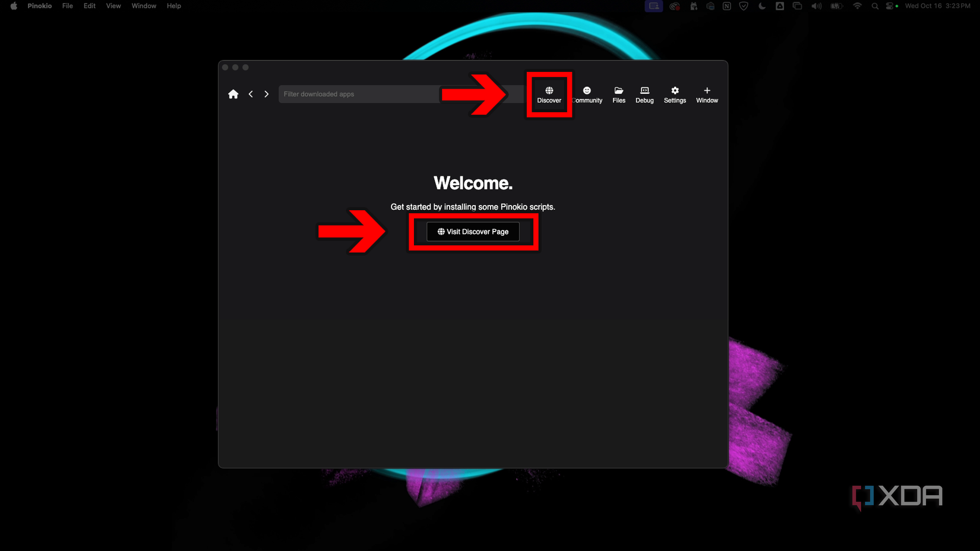Open the View menu
This screenshot has height=551, width=980.
point(113,6)
